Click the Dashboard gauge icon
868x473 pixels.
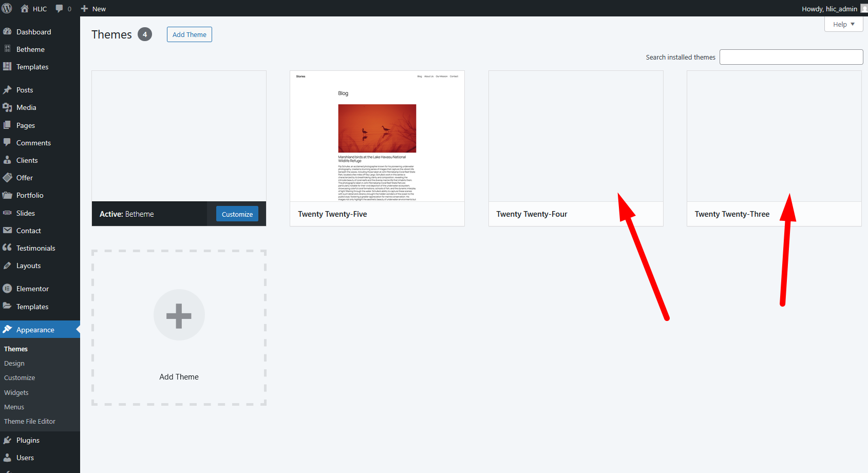pyautogui.click(x=7, y=31)
